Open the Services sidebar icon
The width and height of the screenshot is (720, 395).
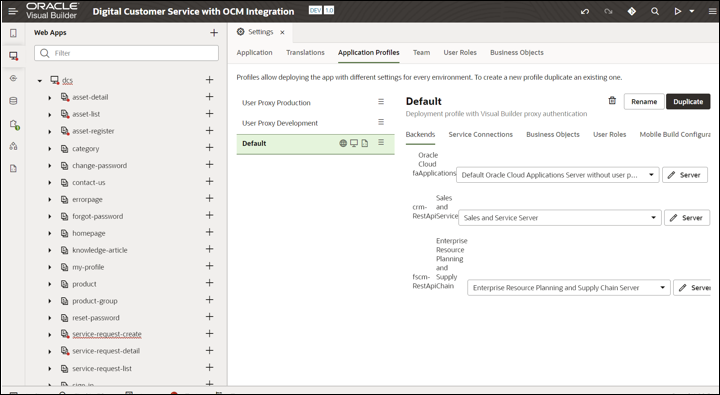13,79
